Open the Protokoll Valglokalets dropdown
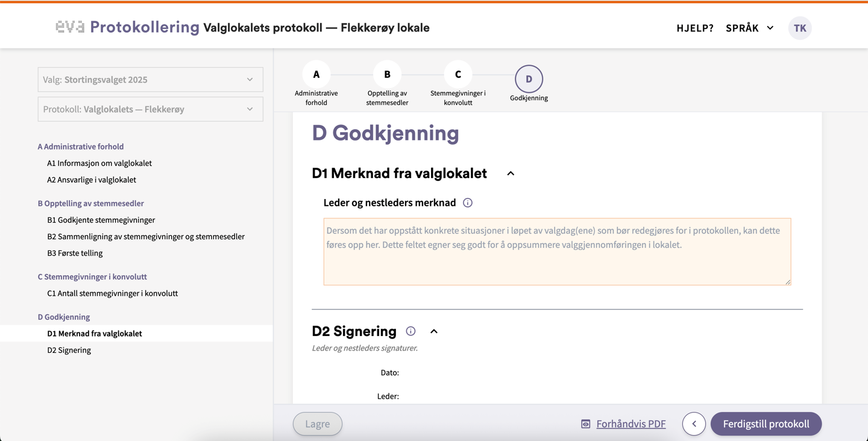The width and height of the screenshot is (868, 441). click(x=150, y=109)
